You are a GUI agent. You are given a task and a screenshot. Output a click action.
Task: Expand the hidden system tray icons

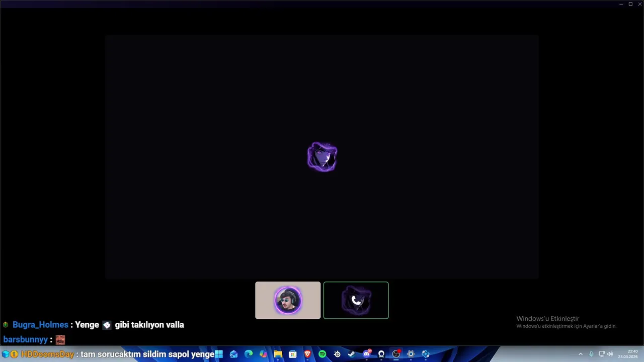[x=580, y=354]
